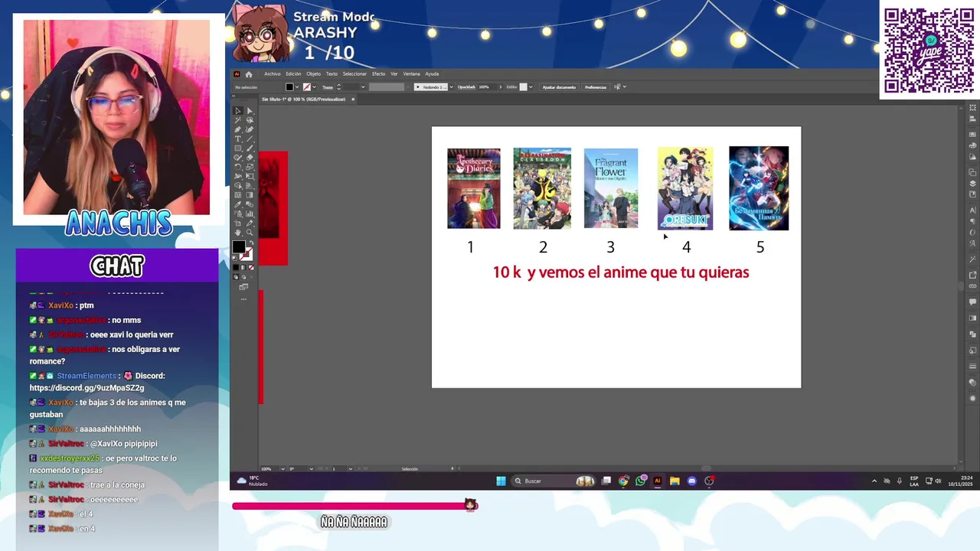Select the Scale tool
This screenshot has width=980, height=551.
pyautogui.click(x=250, y=166)
